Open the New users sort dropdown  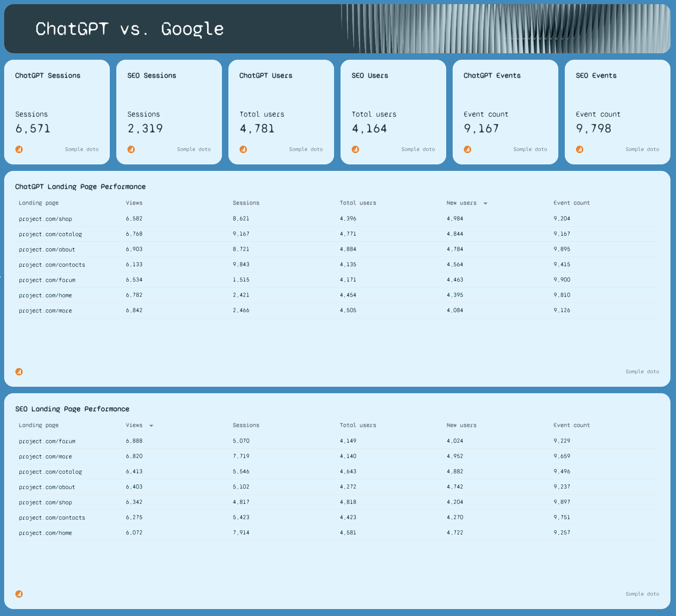[485, 203]
